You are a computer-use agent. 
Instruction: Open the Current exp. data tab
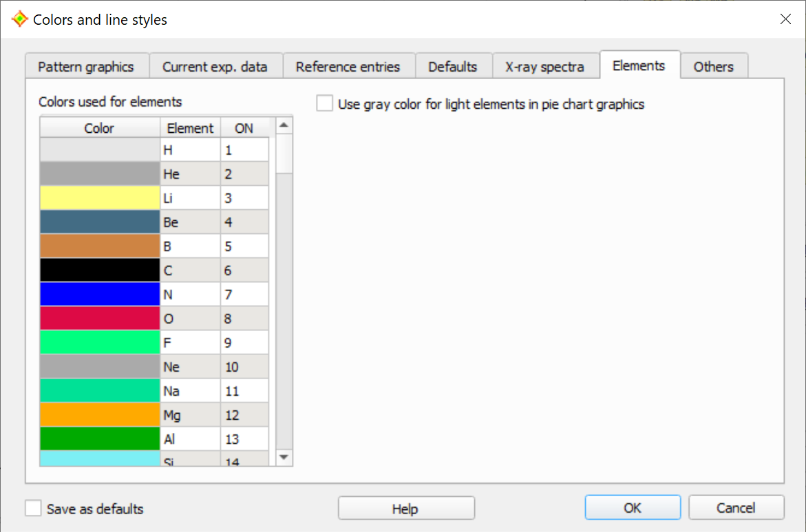tap(215, 67)
